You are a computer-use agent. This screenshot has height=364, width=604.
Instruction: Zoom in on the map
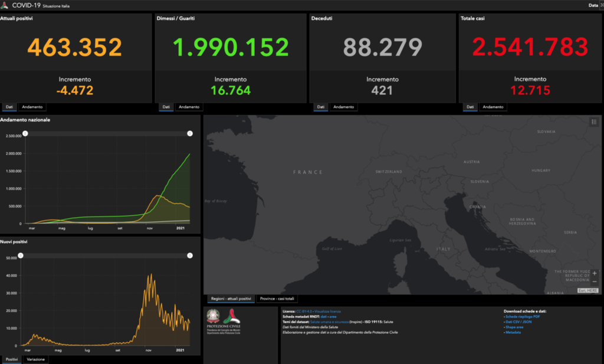[x=595, y=272]
